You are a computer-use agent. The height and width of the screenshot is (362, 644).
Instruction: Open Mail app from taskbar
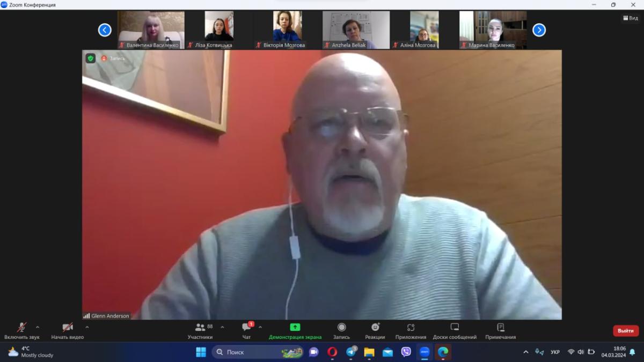(x=387, y=352)
